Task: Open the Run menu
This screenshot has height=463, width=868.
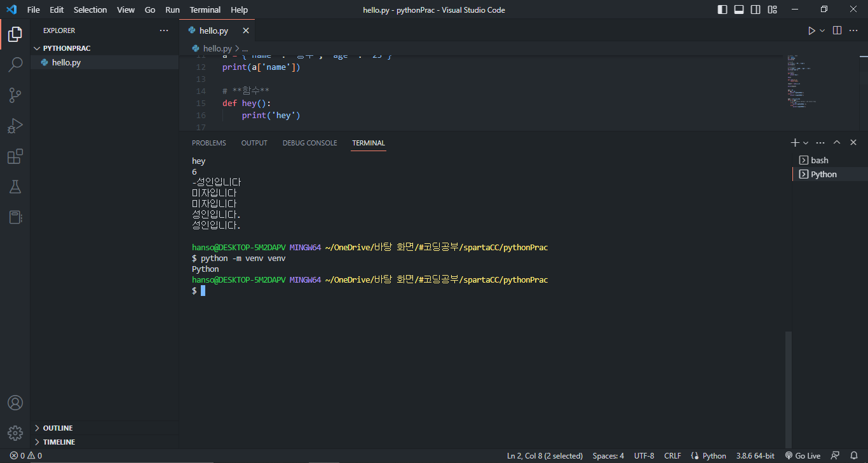Action: (x=172, y=10)
